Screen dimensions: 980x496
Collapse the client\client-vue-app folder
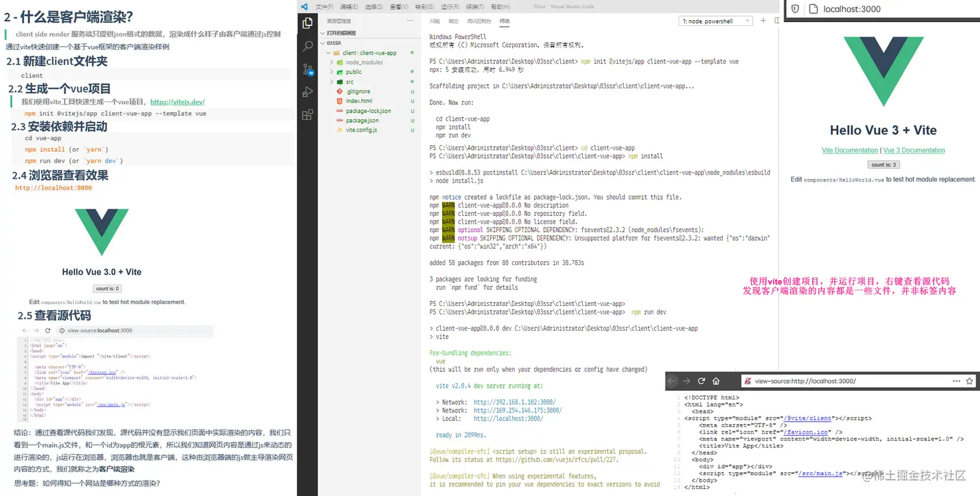coord(369,53)
